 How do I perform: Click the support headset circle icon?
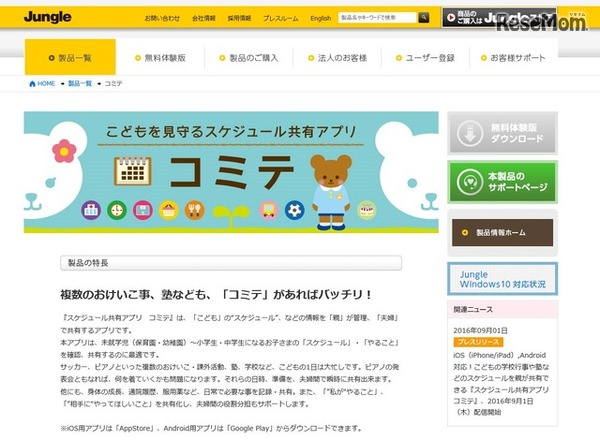470,182
